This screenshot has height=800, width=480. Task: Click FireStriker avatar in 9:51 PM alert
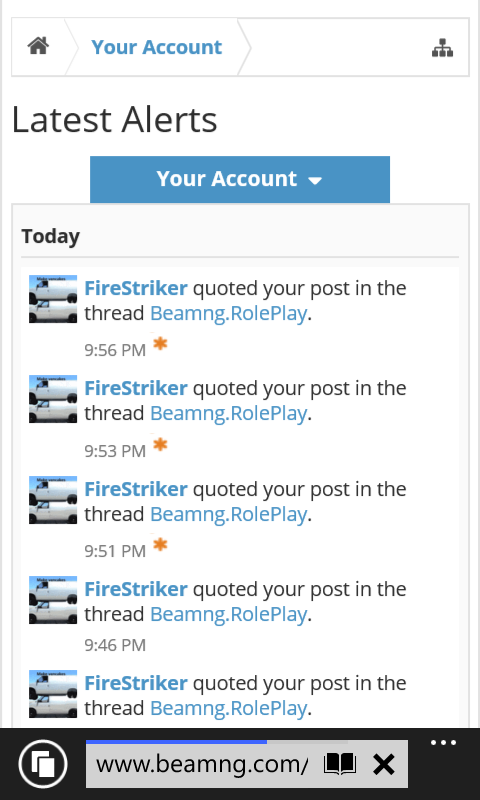tap(53, 500)
